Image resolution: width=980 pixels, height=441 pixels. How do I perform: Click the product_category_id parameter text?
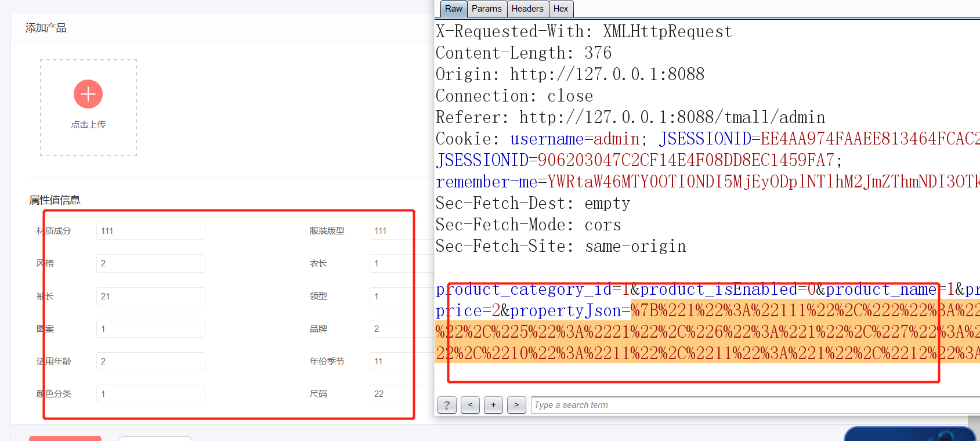(524, 289)
